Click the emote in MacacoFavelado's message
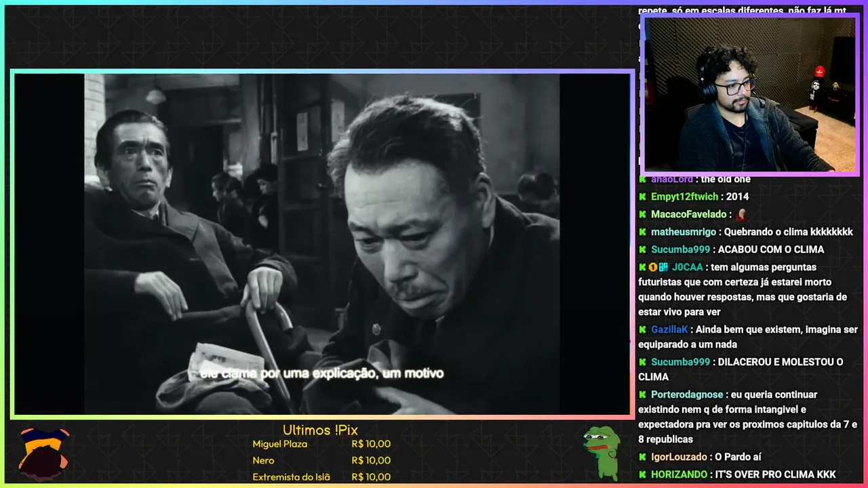Screen dimensions: 868x488 [741, 214]
